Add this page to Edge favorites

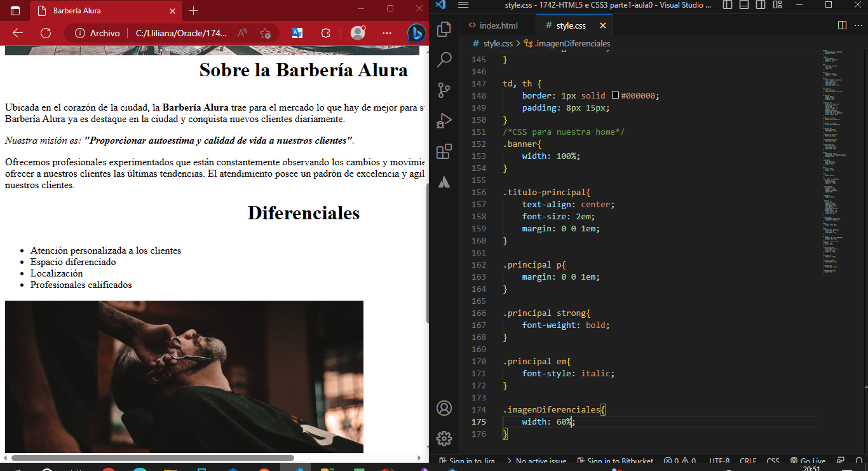pos(265,33)
